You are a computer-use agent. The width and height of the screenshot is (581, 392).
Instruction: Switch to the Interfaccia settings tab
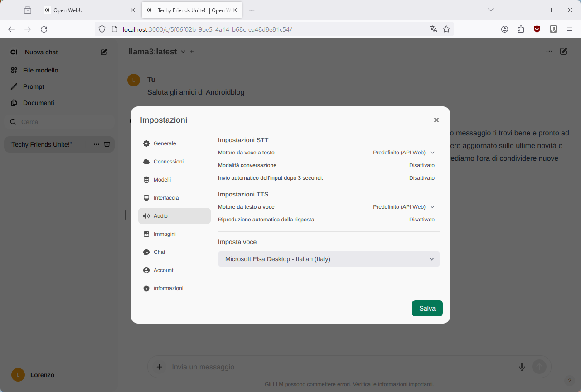click(166, 198)
